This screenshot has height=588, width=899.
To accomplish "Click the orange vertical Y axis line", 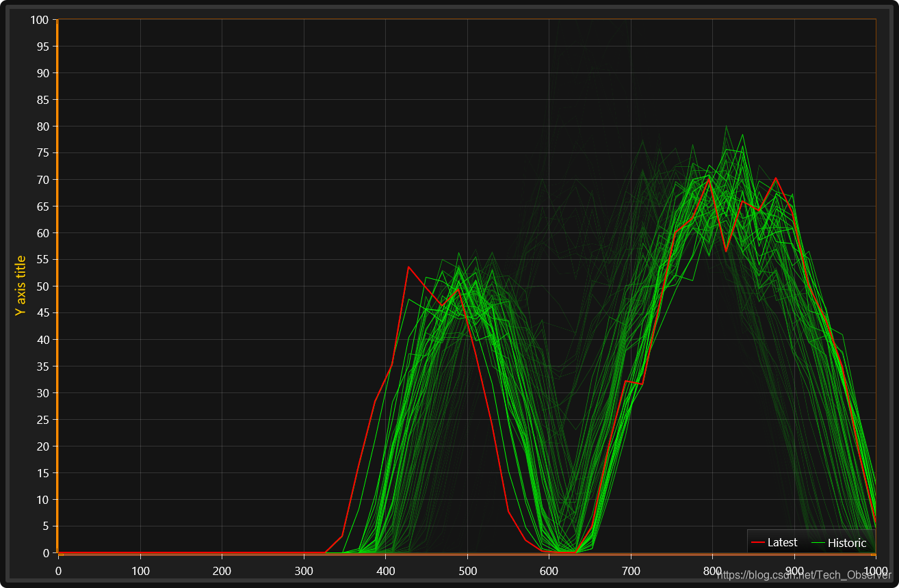I will 57,286.
